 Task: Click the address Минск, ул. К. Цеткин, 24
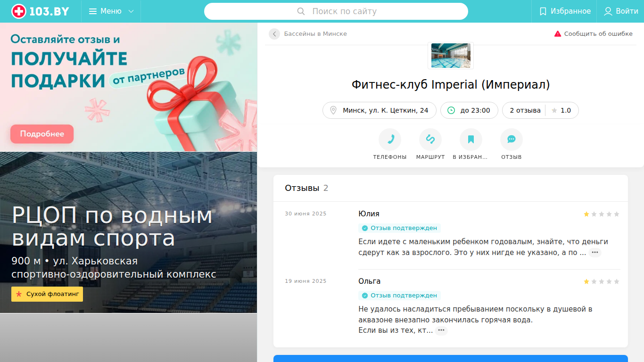[x=380, y=110]
